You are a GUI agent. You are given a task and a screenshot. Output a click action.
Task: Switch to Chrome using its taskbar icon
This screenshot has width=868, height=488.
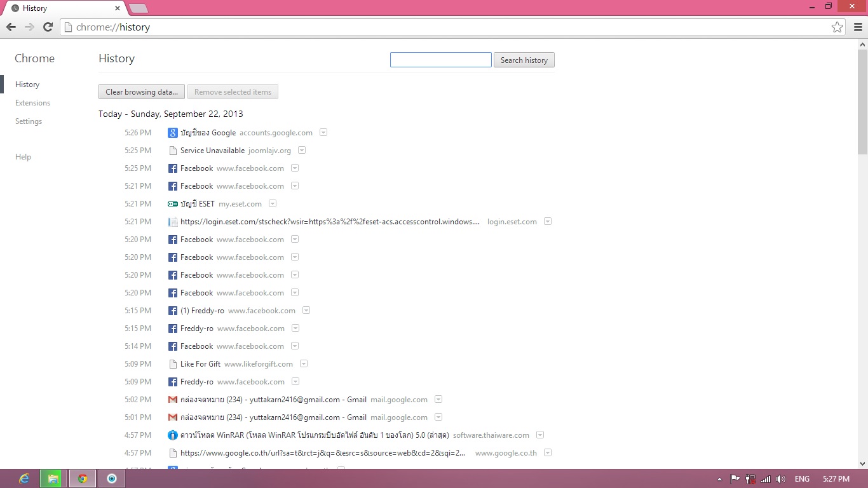(83, 478)
